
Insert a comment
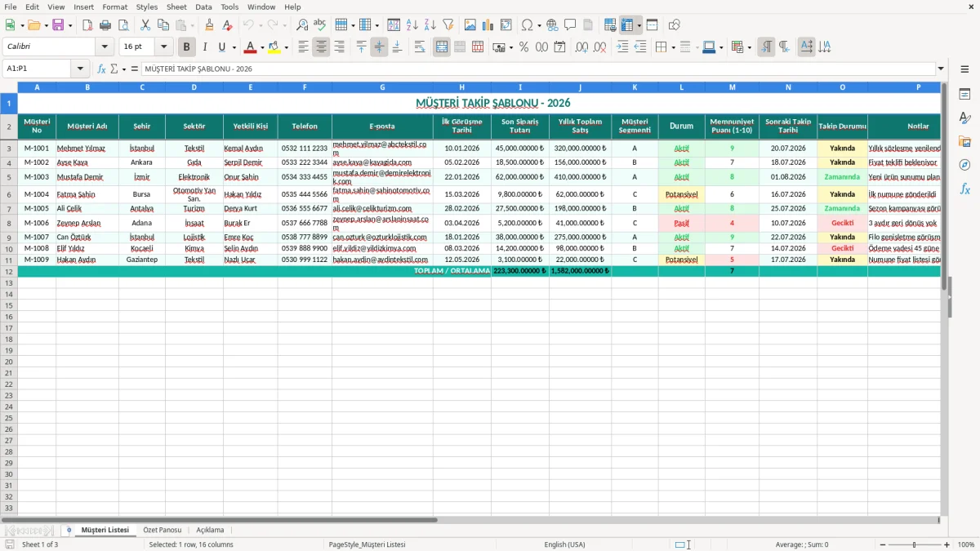(x=571, y=25)
